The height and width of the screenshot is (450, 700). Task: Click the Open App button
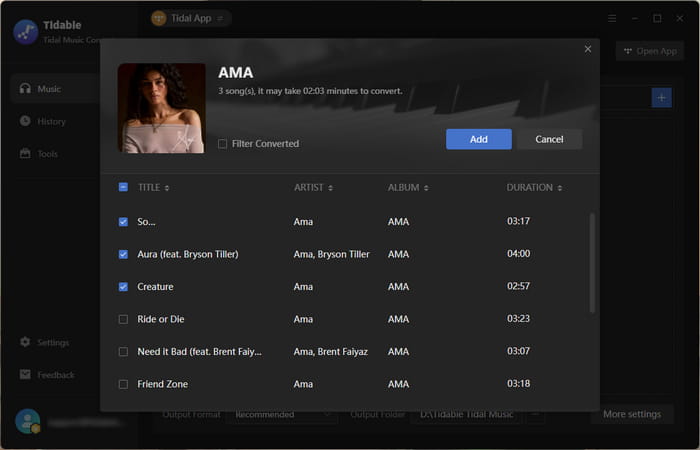[x=650, y=51]
